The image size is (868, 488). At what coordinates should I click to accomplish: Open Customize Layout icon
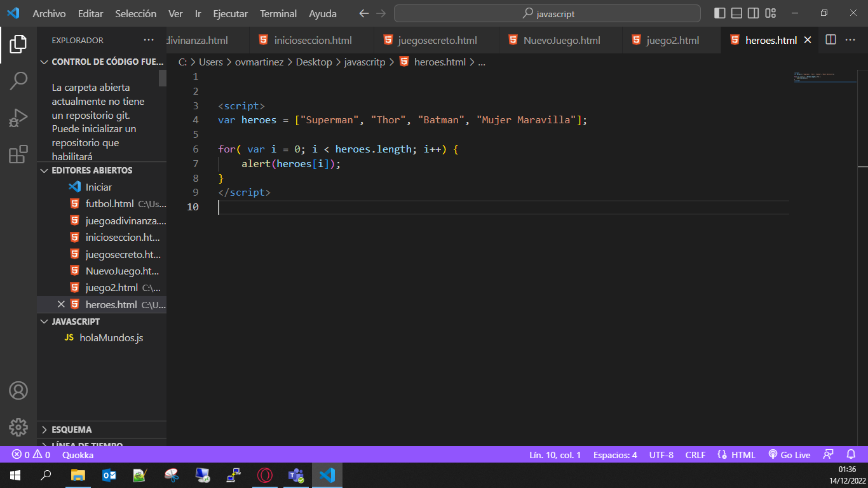(771, 13)
